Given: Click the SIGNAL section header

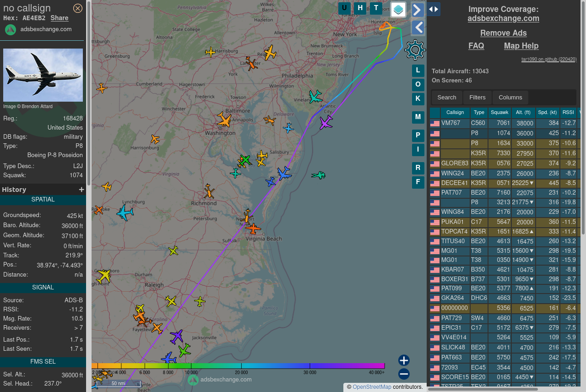Looking at the screenshot, I should coord(43,288).
